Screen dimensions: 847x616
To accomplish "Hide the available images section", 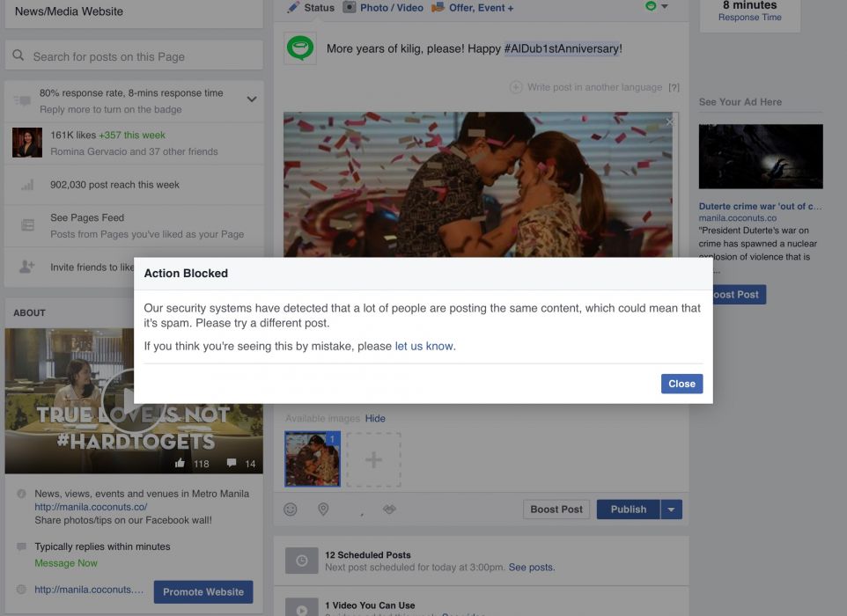I will [x=375, y=418].
